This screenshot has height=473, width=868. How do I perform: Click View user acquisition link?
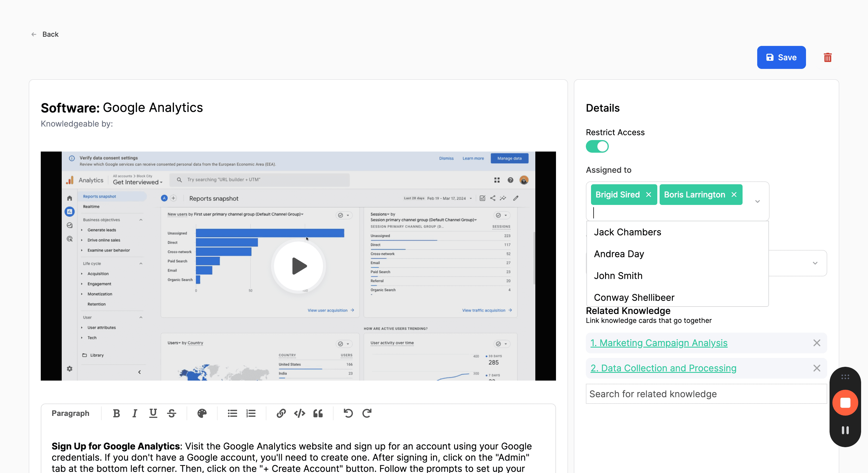pos(331,310)
